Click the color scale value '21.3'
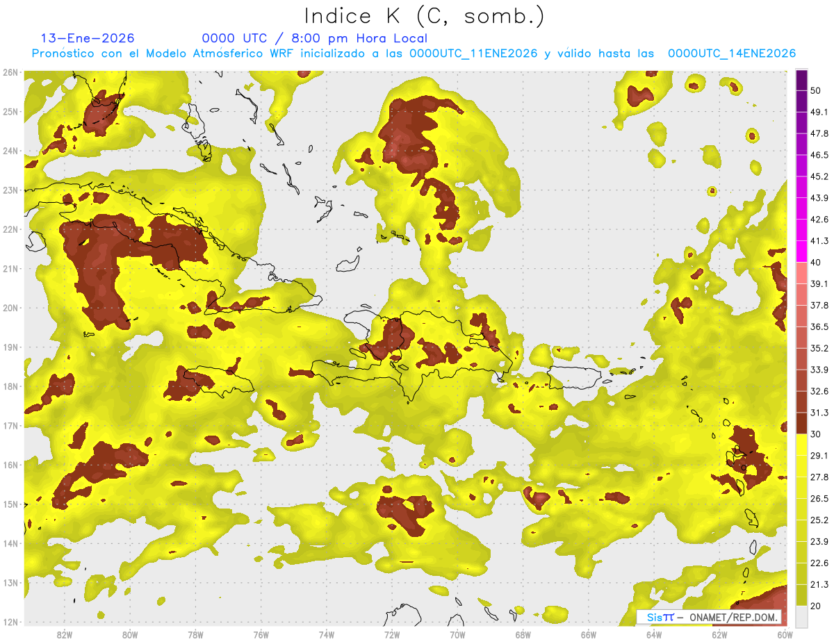Image resolution: width=834 pixels, height=644 pixels. click(819, 585)
